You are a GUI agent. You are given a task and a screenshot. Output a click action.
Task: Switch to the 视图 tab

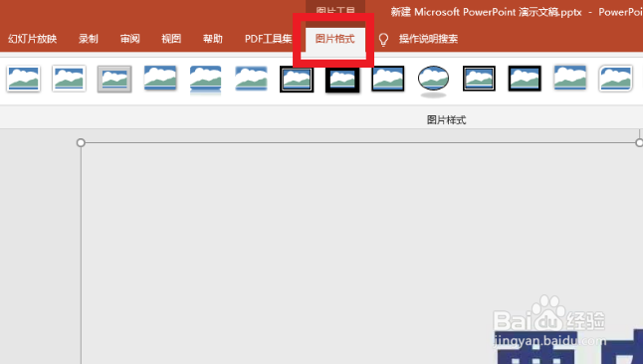171,39
